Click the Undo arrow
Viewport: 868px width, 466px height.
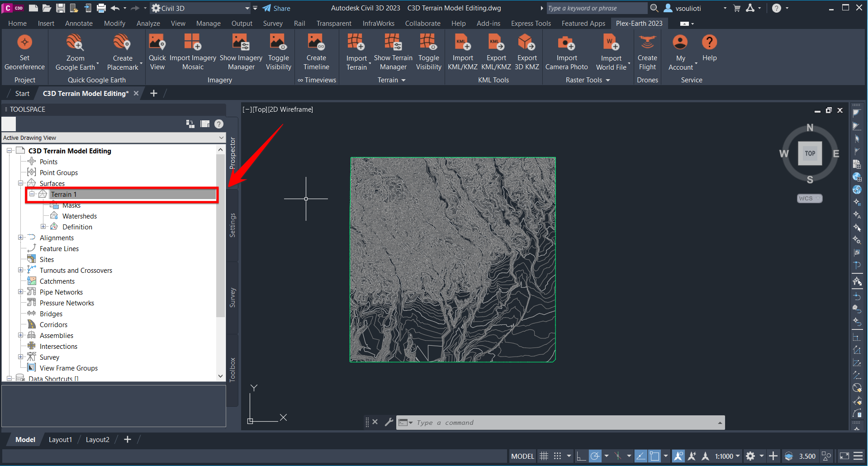point(115,8)
